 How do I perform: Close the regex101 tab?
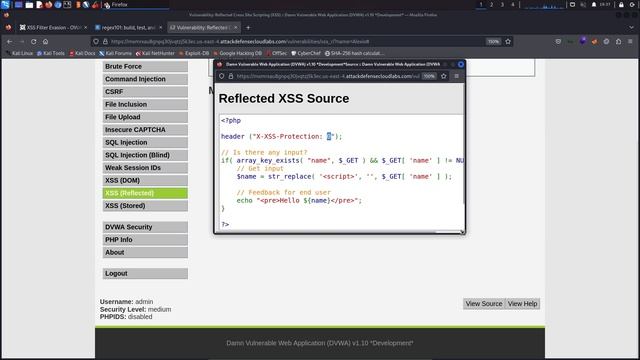[x=160, y=27]
